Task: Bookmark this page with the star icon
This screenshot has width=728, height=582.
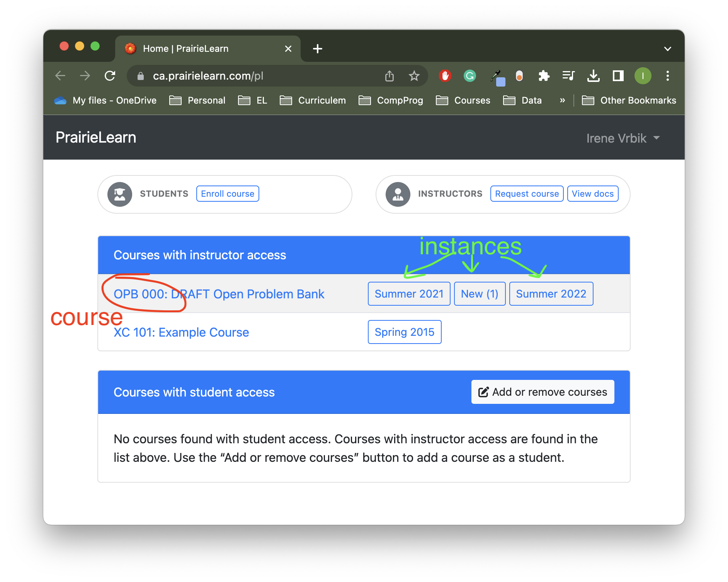Action: (x=414, y=76)
